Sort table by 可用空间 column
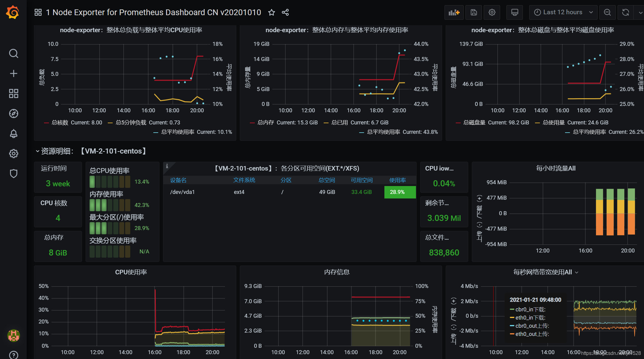 pos(362,180)
